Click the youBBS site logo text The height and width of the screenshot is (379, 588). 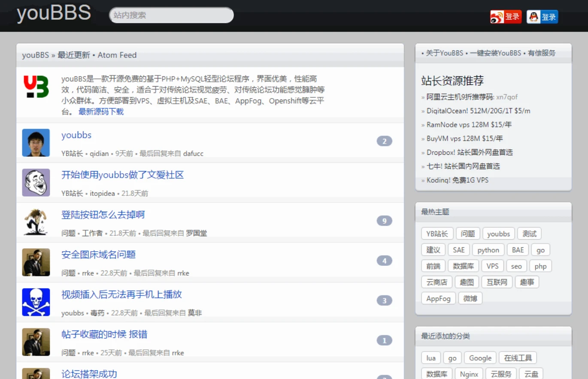tap(54, 13)
